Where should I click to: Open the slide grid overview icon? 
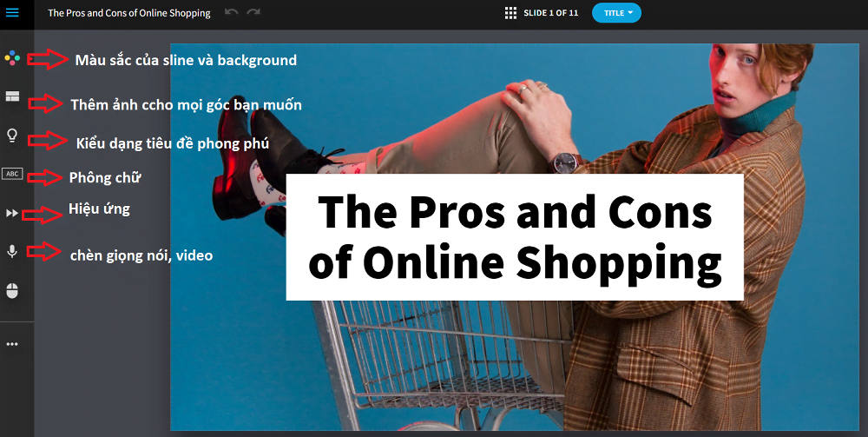511,13
